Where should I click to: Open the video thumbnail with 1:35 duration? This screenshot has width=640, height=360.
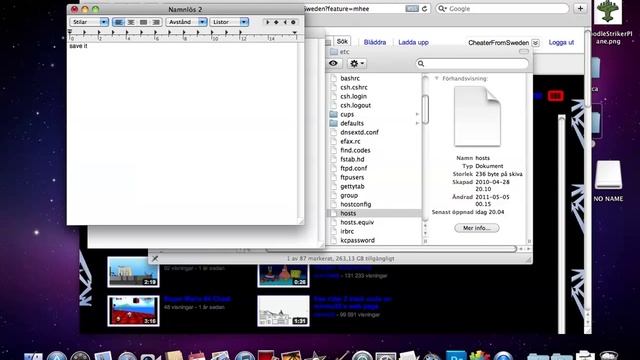pyautogui.click(x=283, y=311)
